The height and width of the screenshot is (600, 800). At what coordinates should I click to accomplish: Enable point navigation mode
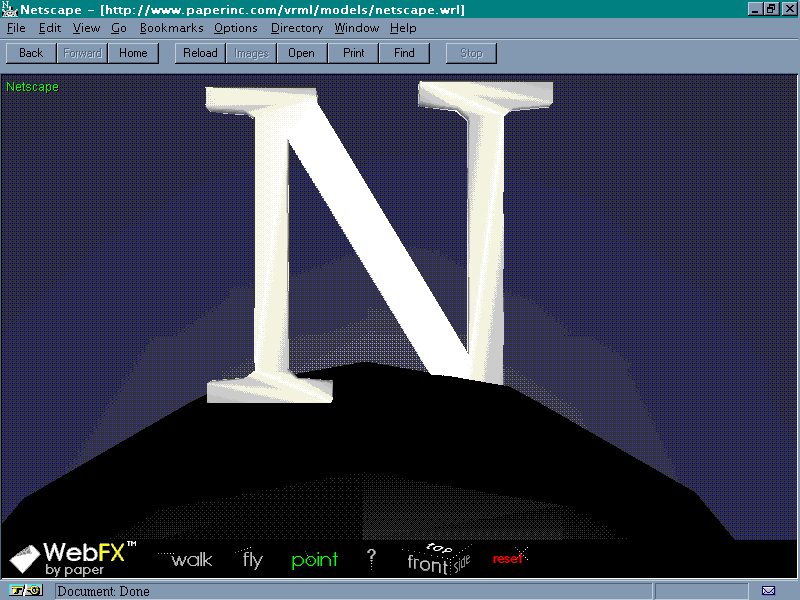(x=315, y=560)
